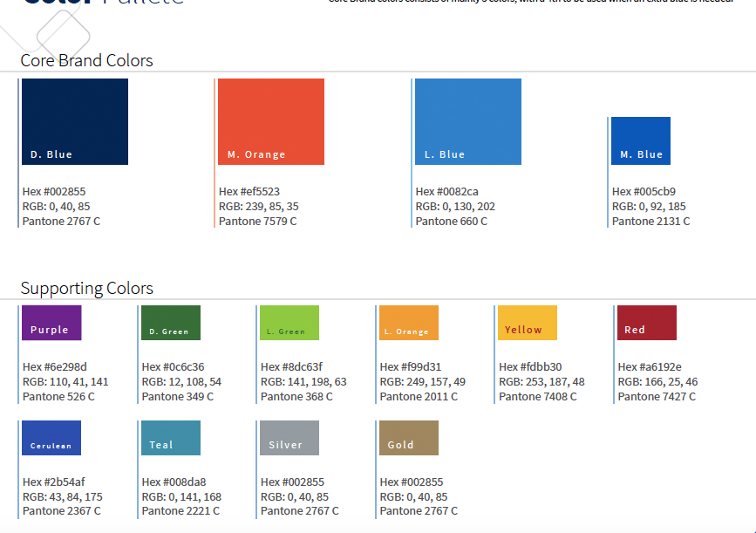This screenshot has width=756, height=533.
Task: Click the Hex #008da8 value
Action: [x=174, y=482]
